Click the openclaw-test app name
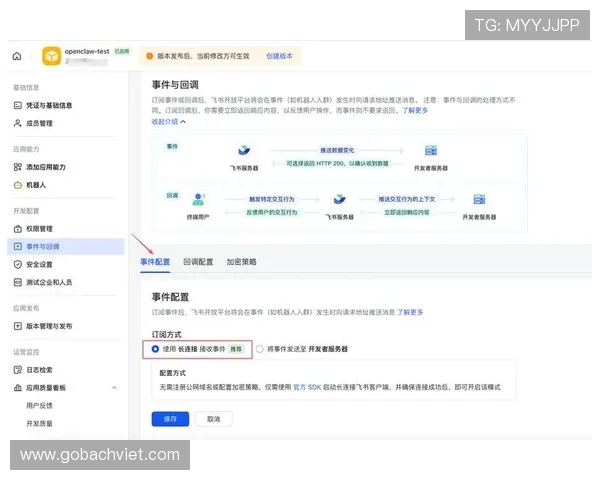Screen dimensions: 600x480 pyautogui.click(x=87, y=51)
